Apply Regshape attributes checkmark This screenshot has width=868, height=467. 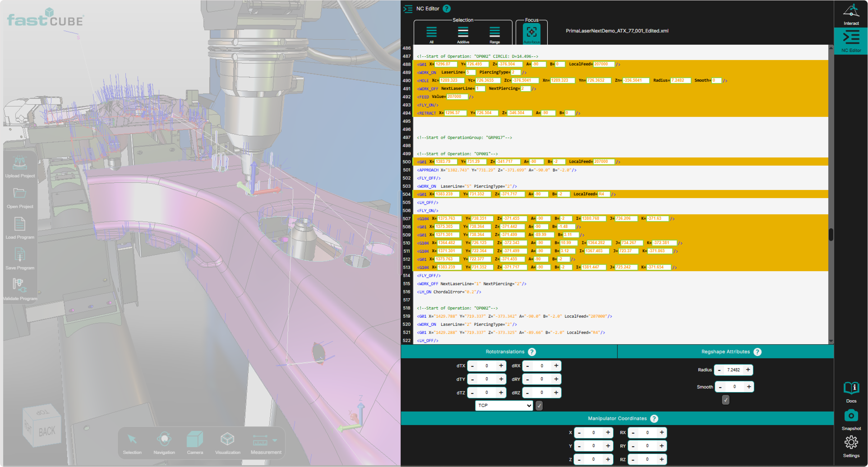725,400
